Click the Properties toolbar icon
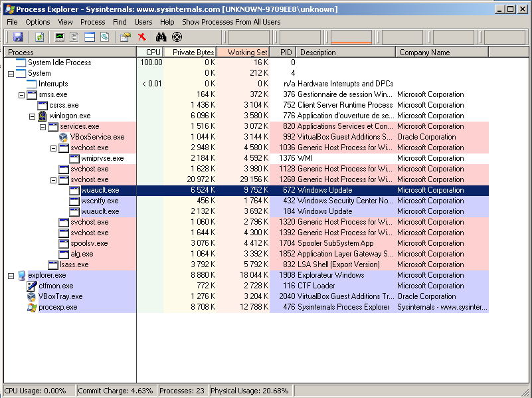This screenshot has width=532, height=398. pos(125,37)
